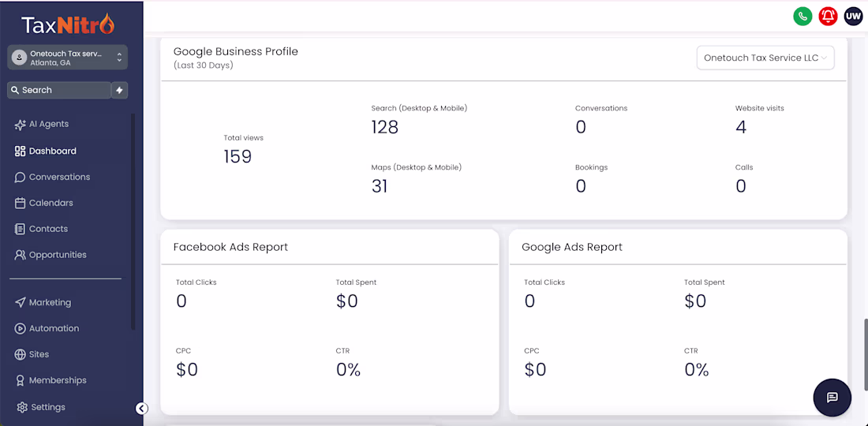Click the Calendars icon in sidebar

click(x=20, y=203)
